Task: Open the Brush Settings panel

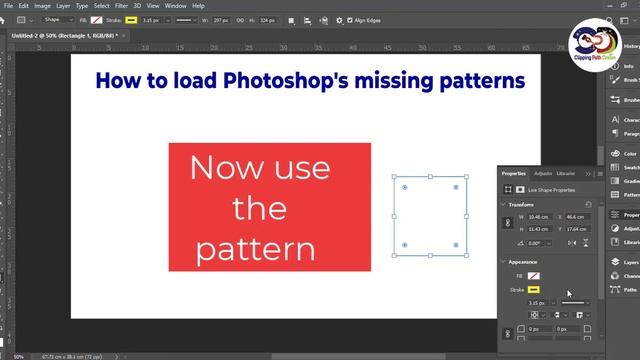Action: click(x=623, y=80)
